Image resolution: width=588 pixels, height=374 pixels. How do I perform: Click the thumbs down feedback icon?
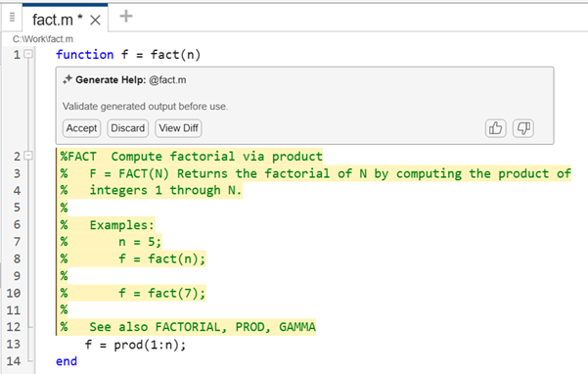(x=523, y=128)
